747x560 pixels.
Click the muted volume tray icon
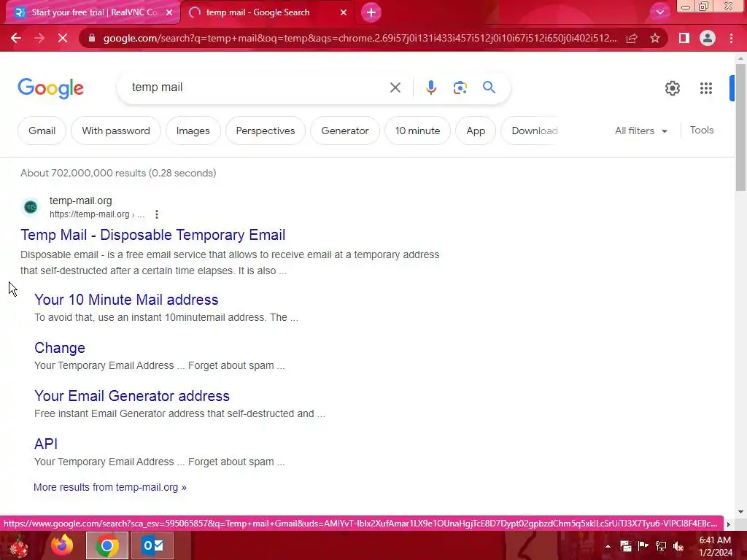point(678,546)
